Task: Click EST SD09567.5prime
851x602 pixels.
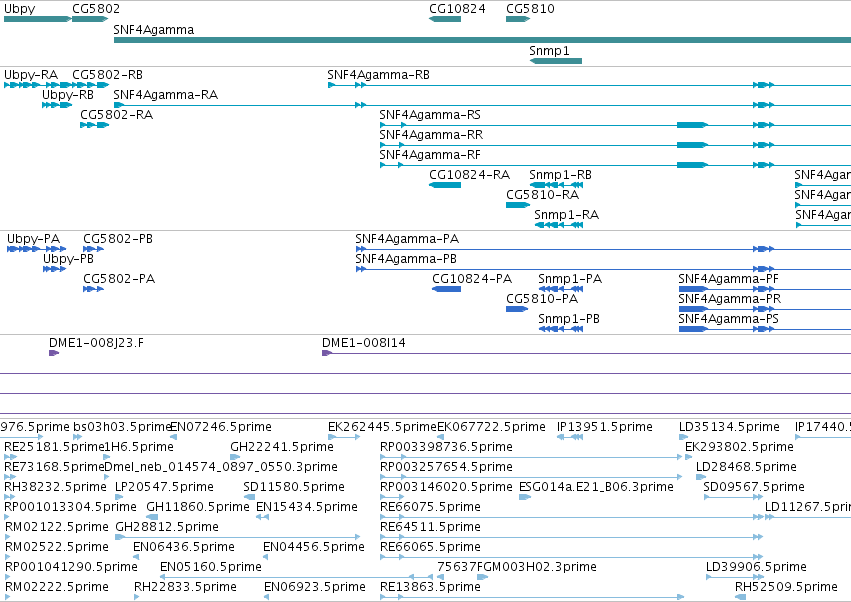Action: point(754,487)
